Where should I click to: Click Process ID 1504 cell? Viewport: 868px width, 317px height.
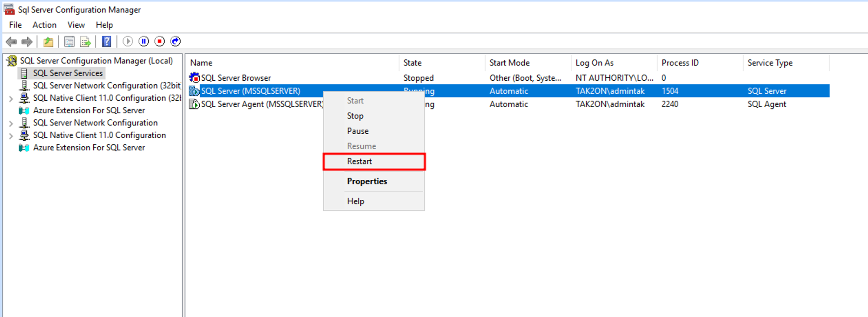click(670, 91)
